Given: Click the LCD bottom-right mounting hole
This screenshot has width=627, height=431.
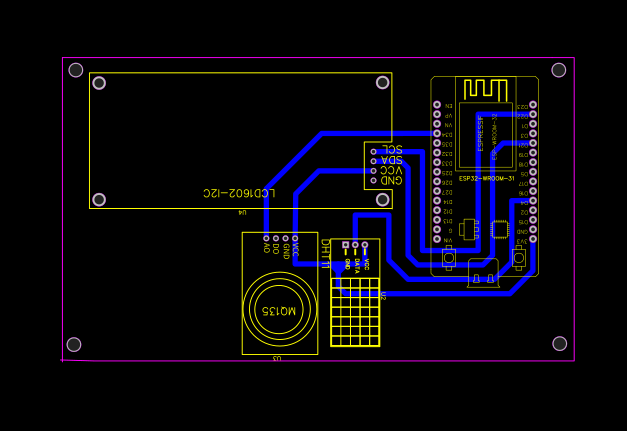Looking at the screenshot, I should 383,199.
